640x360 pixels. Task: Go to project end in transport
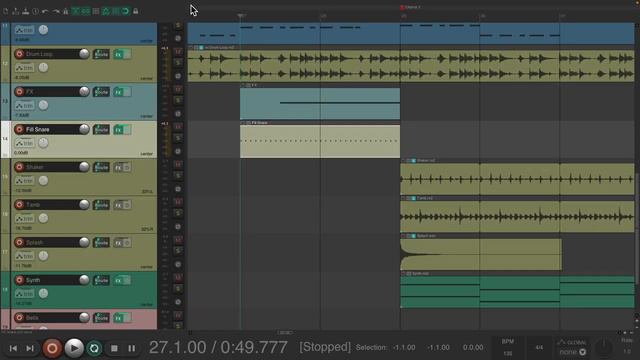pos(30,348)
